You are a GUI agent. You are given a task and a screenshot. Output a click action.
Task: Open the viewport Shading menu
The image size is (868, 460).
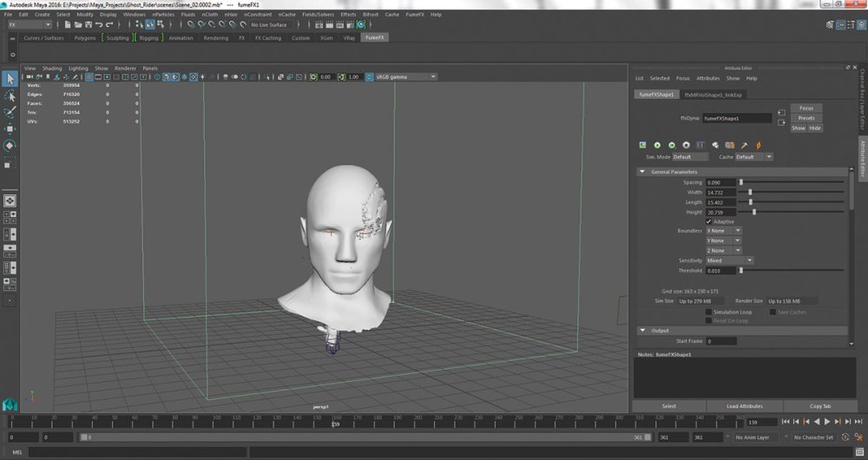(x=52, y=69)
